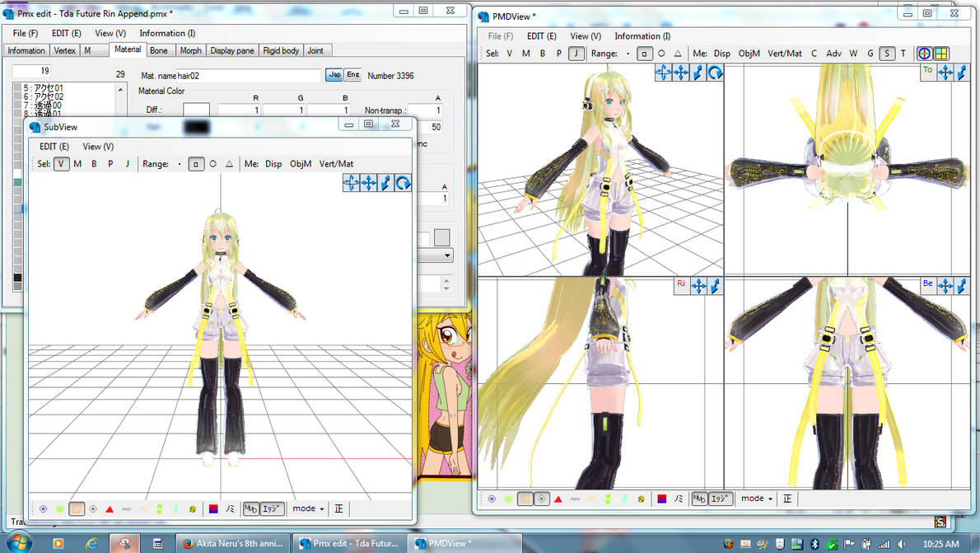
Task: Click the four-pane layout icon in PMDView toolbar
Action: [x=941, y=54]
